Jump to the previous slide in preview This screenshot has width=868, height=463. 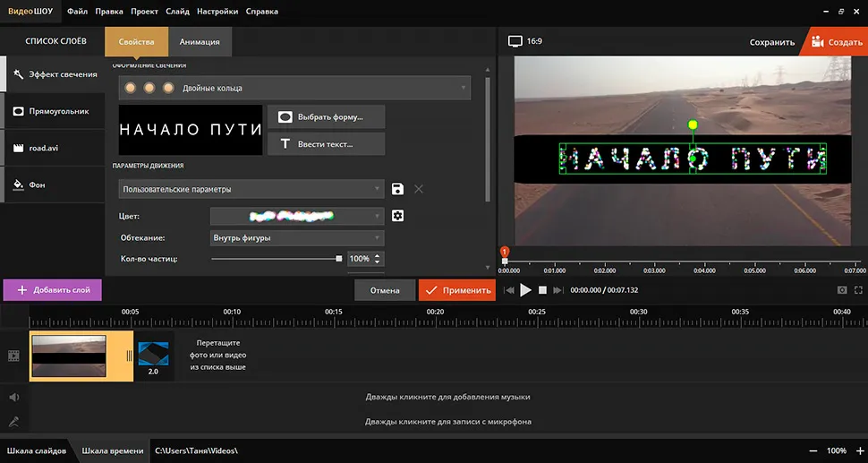pos(509,290)
